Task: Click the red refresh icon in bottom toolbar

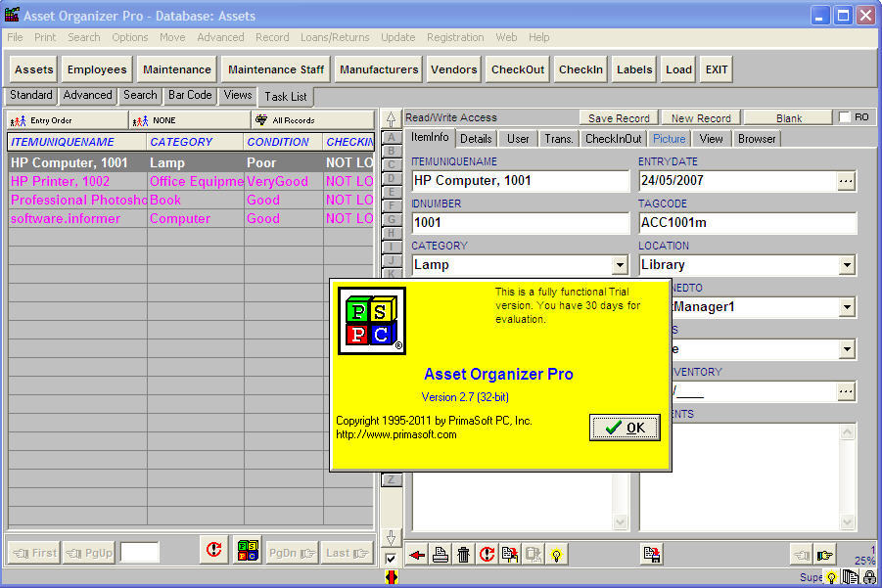Action: point(487,555)
